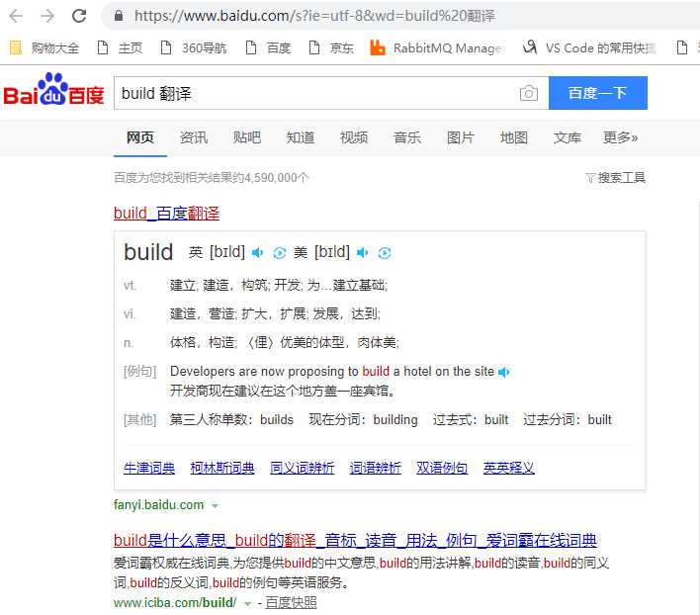Switch to the 地图 tab
This screenshot has width=700, height=615.
pos(514,137)
